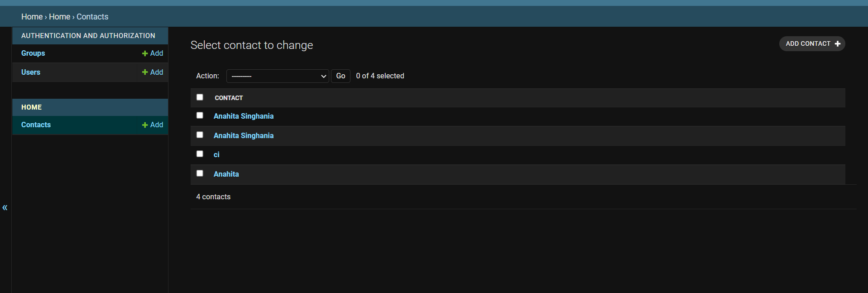The height and width of the screenshot is (293, 868).
Task: Check the checkbox for the first Anahita Singhania
Action: [200, 115]
